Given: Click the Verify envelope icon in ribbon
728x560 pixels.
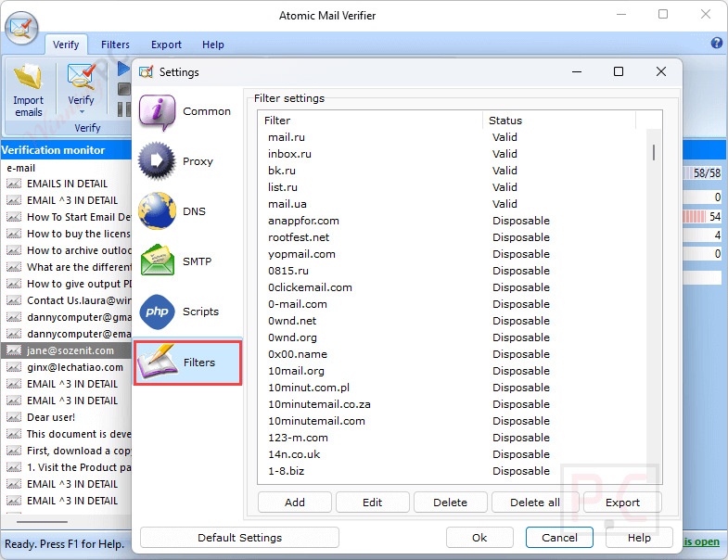Looking at the screenshot, I should point(82,77).
